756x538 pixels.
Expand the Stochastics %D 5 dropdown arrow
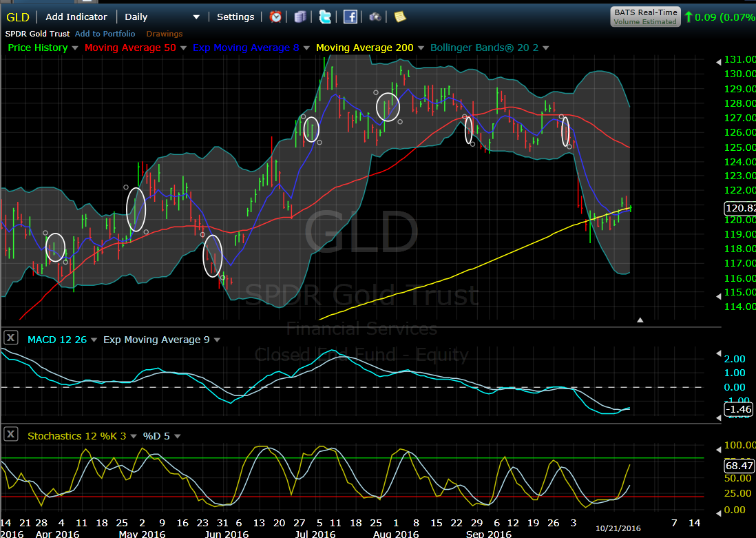tap(178, 437)
